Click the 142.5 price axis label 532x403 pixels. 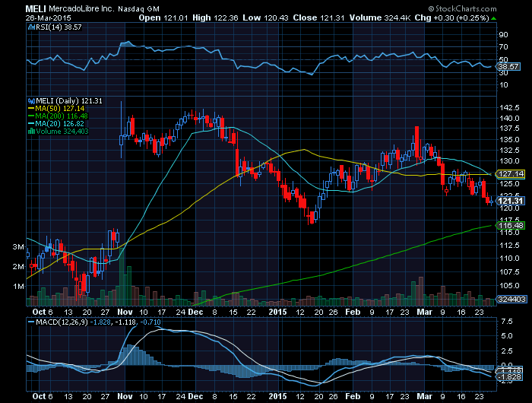coord(509,108)
